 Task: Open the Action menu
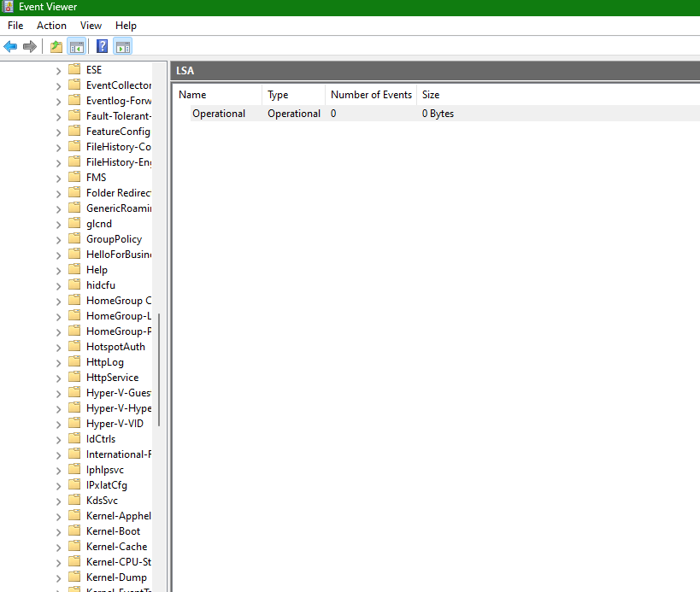coord(51,26)
